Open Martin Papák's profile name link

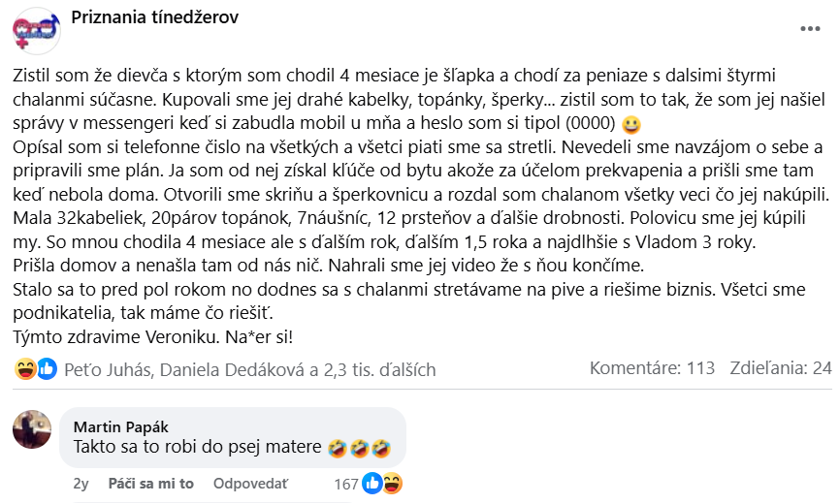pyautogui.click(x=121, y=426)
